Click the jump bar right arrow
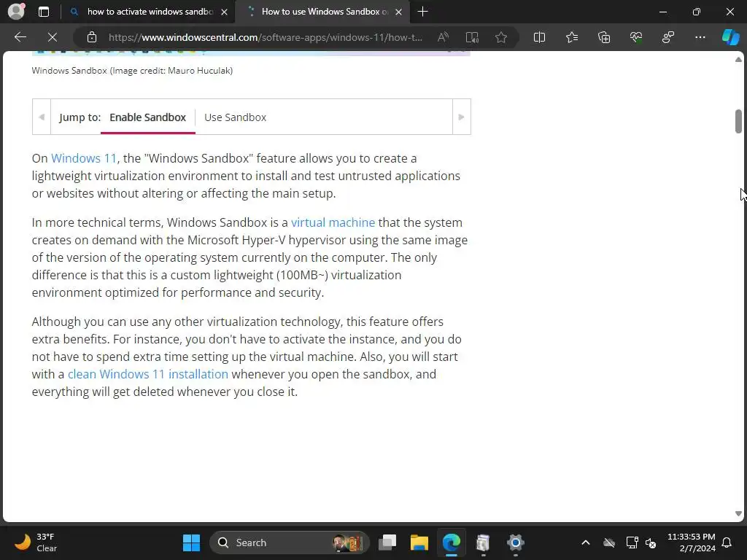The width and height of the screenshot is (747, 560). pyautogui.click(x=461, y=117)
